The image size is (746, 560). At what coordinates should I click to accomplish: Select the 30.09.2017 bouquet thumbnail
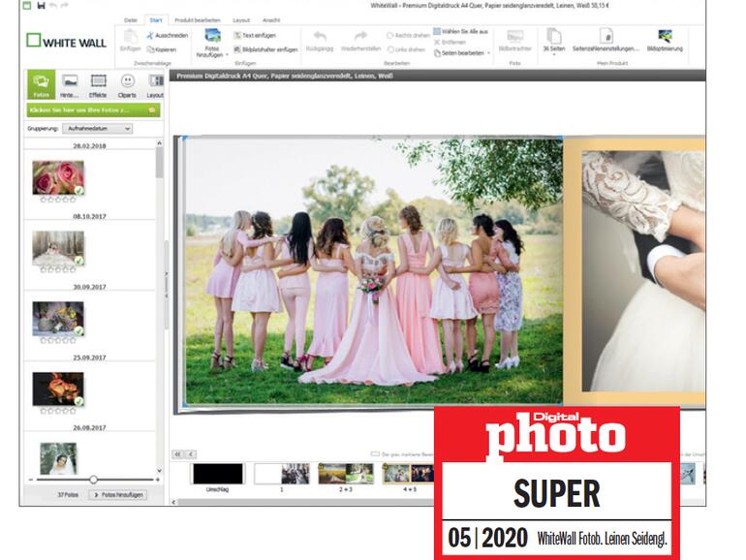(58, 319)
